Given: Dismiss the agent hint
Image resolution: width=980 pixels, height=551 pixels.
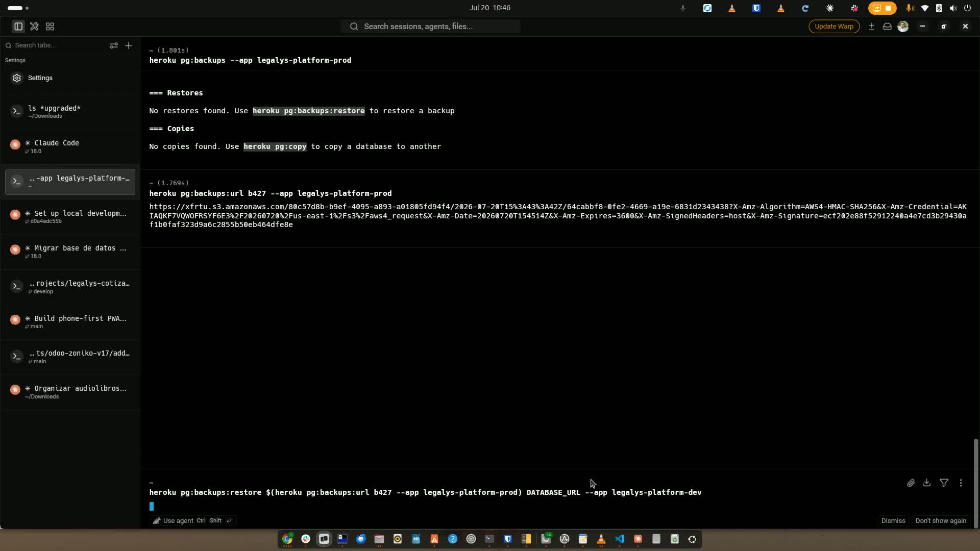Looking at the screenshot, I should [x=893, y=520].
